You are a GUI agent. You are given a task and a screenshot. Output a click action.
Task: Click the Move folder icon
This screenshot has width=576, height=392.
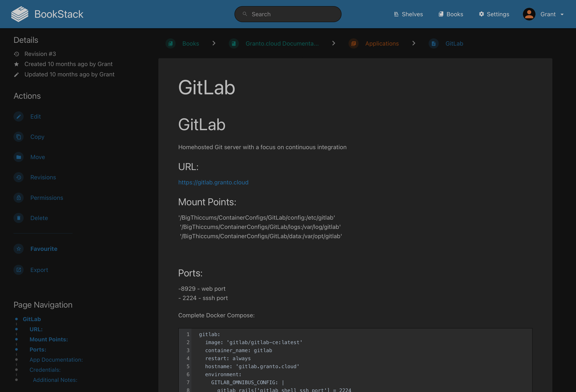tap(19, 157)
